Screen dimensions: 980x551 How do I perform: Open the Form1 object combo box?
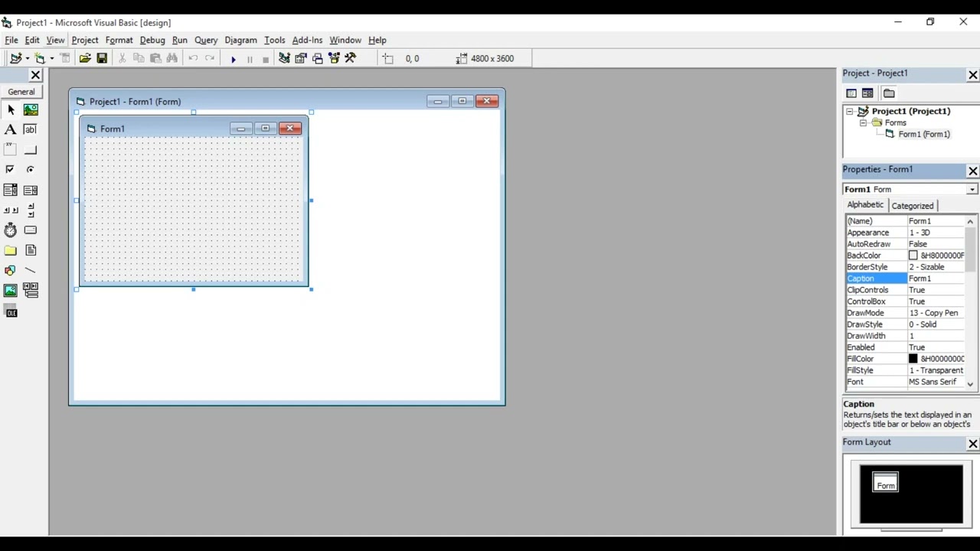click(x=910, y=189)
